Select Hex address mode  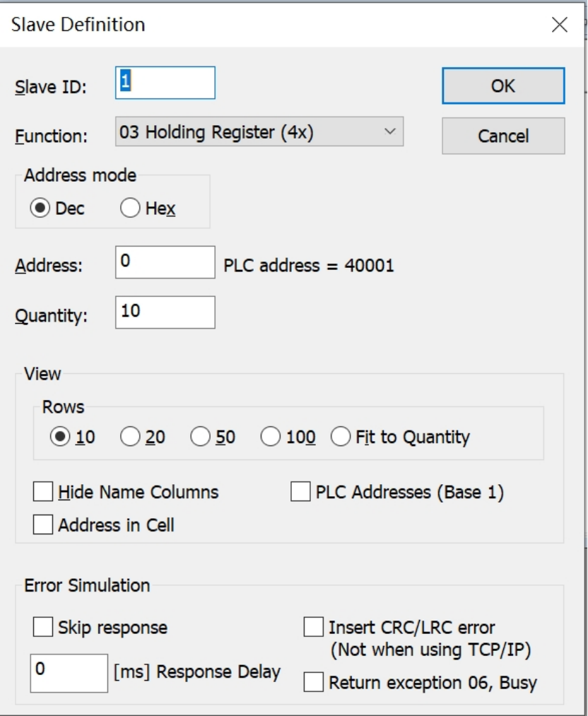tap(130, 209)
